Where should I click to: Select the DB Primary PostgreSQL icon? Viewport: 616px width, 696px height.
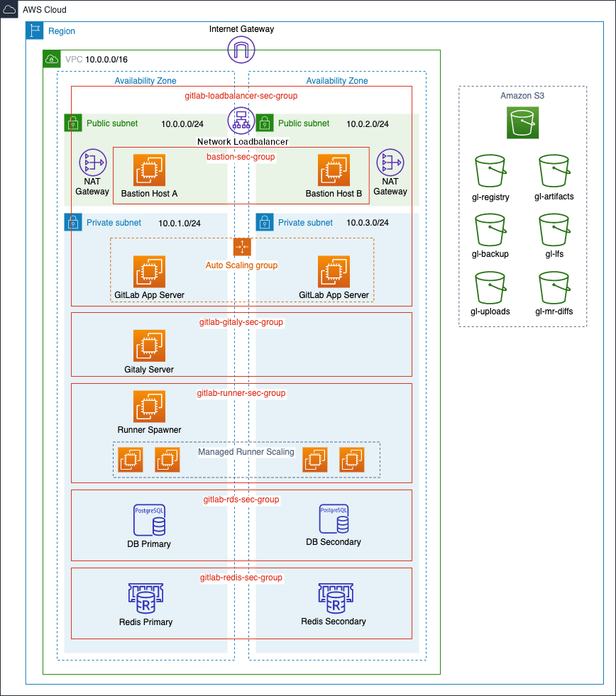pyautogui.click(x=150, y=519)
